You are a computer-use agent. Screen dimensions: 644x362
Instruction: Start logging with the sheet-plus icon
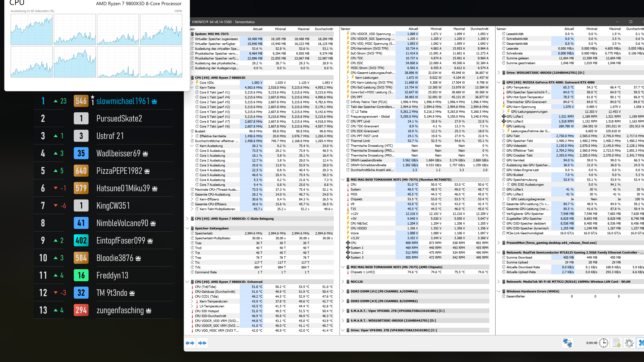tap(616, 343)
